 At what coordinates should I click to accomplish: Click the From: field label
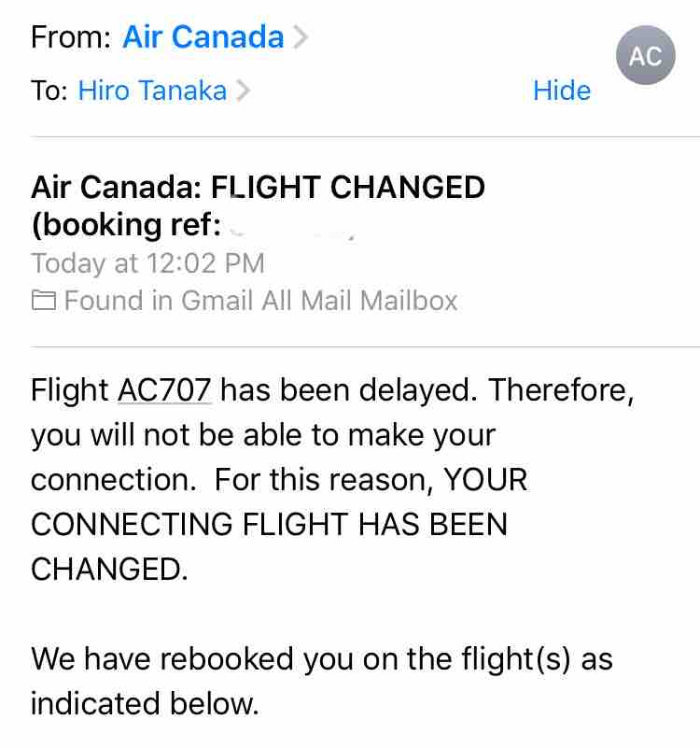71,36
